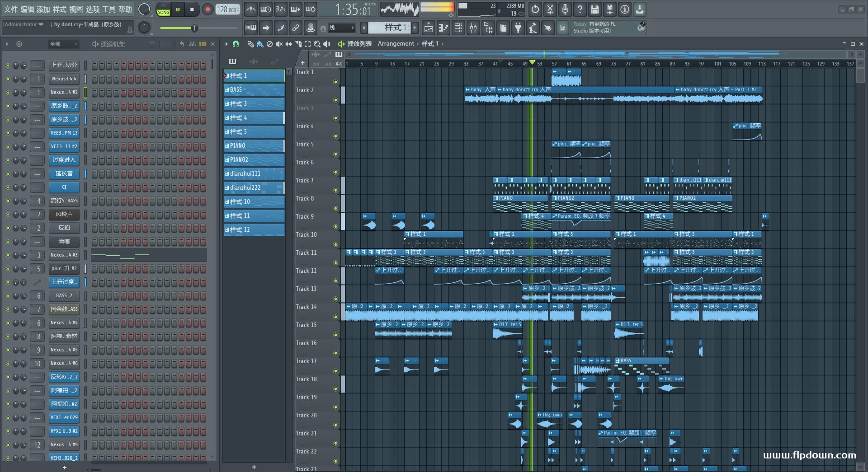Toggle mute LED for 延长音 channel
The height and width of the screenshot is (472, 868).
tap(8, 174)
